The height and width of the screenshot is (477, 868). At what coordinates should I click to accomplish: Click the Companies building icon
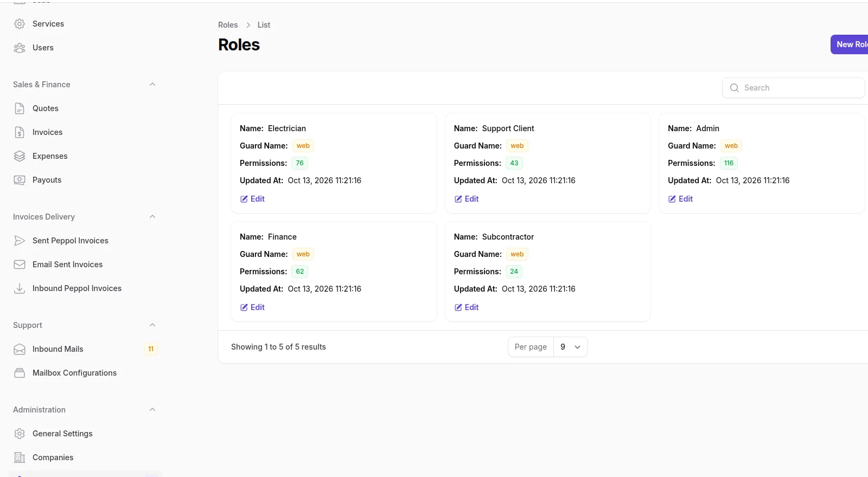[x=20, y=457]
